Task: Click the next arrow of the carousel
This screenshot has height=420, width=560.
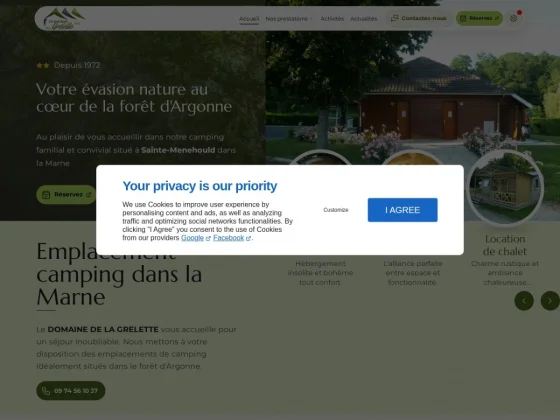Action: point(550,301)
